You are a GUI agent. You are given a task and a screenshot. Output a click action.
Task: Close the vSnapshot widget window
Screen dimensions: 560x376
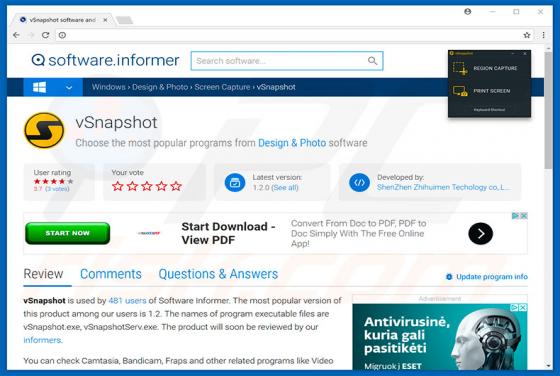tap(525, 54)
